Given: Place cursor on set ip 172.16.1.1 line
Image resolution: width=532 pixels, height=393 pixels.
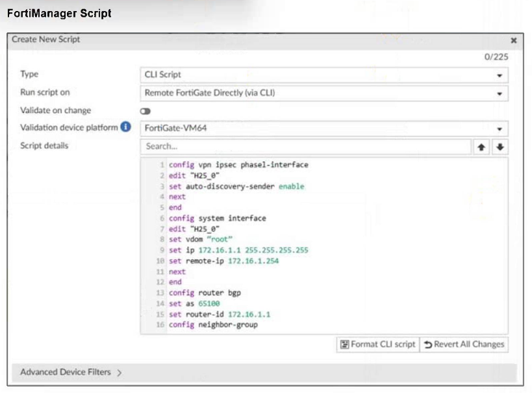Looking at the screenshot, I should pyautogui.click(x=238, y=250).
